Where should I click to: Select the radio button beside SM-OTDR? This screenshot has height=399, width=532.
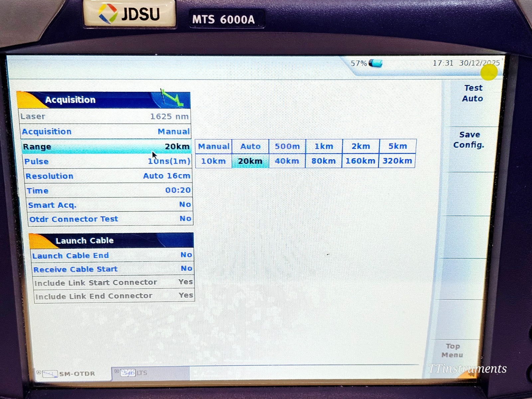[39, 372]
